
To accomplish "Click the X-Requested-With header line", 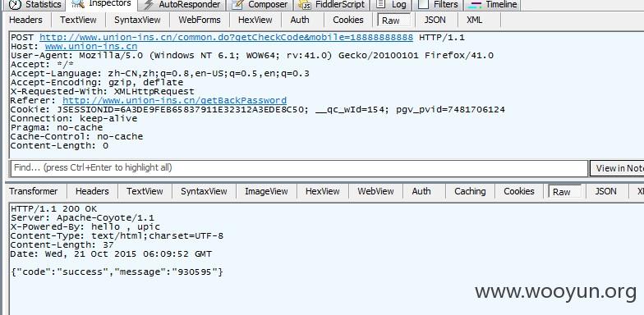I will pyautogui.click(x=103, y=92).
